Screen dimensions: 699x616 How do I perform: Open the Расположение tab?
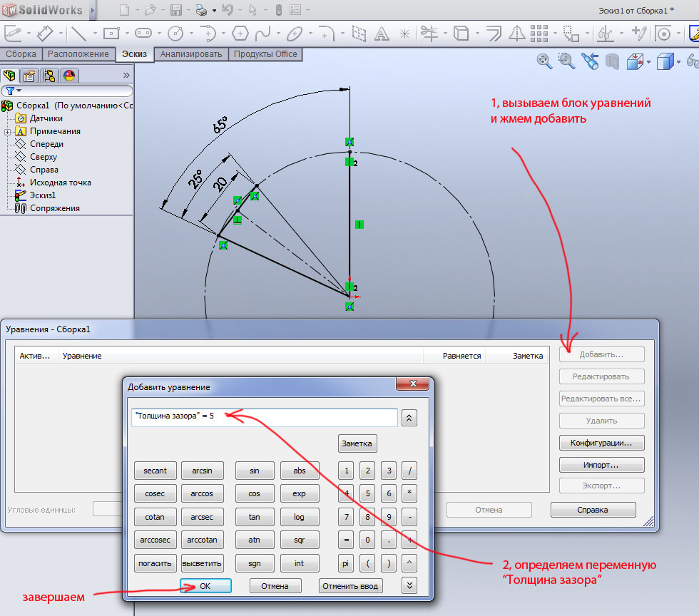(78, 54)
